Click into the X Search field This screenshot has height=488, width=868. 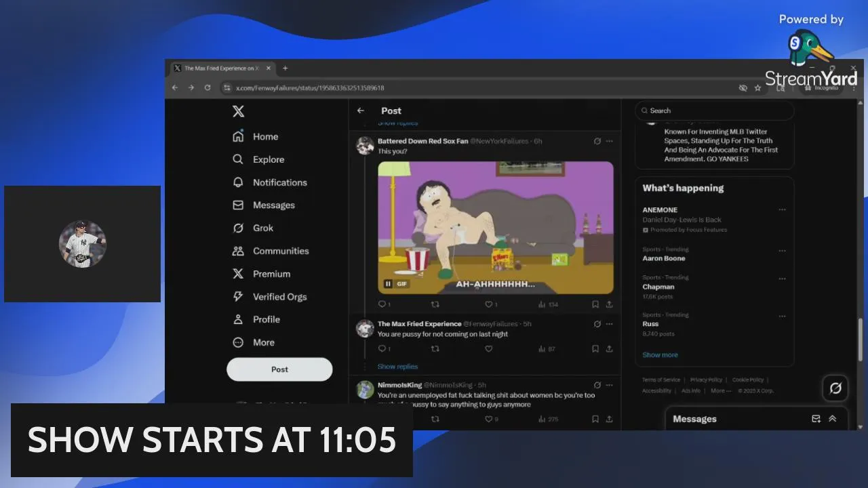pyautogui.click(x=715, y=110)
